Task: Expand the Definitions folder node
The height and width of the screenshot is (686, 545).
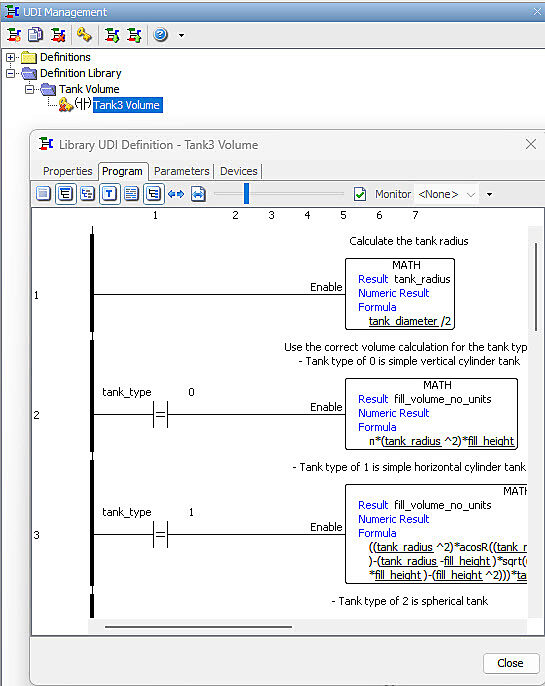Action: (11, 57)
